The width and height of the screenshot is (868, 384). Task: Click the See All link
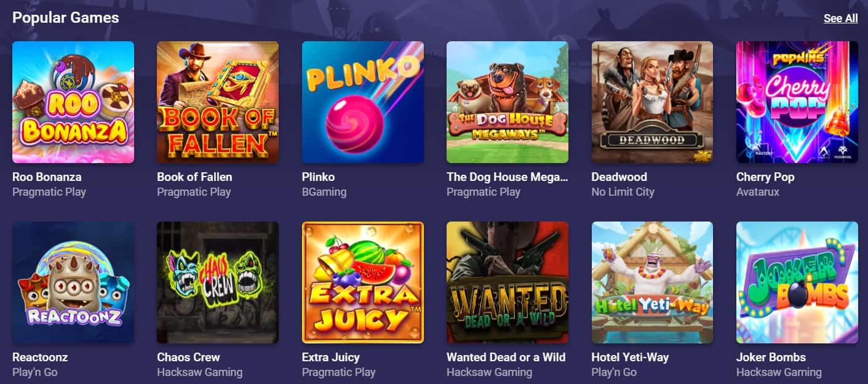[841, 18]
